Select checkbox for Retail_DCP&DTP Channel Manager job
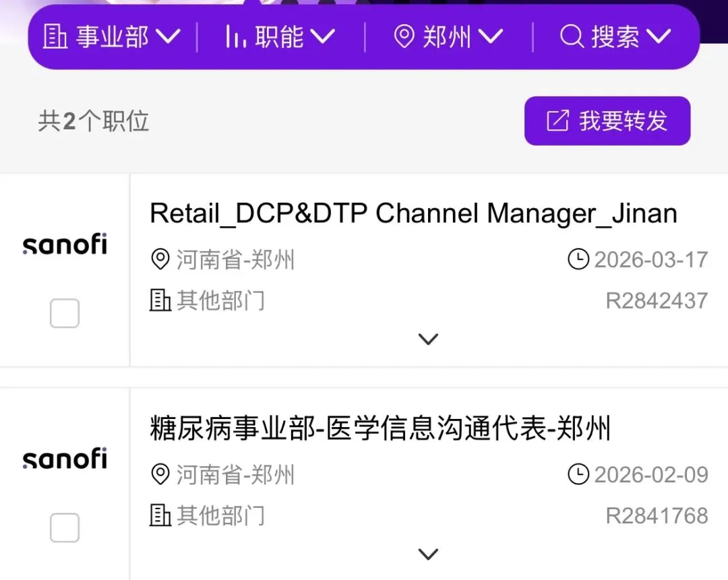Image resolution: width=728 pixels, height=580 pixels. (x=65, y=313)
